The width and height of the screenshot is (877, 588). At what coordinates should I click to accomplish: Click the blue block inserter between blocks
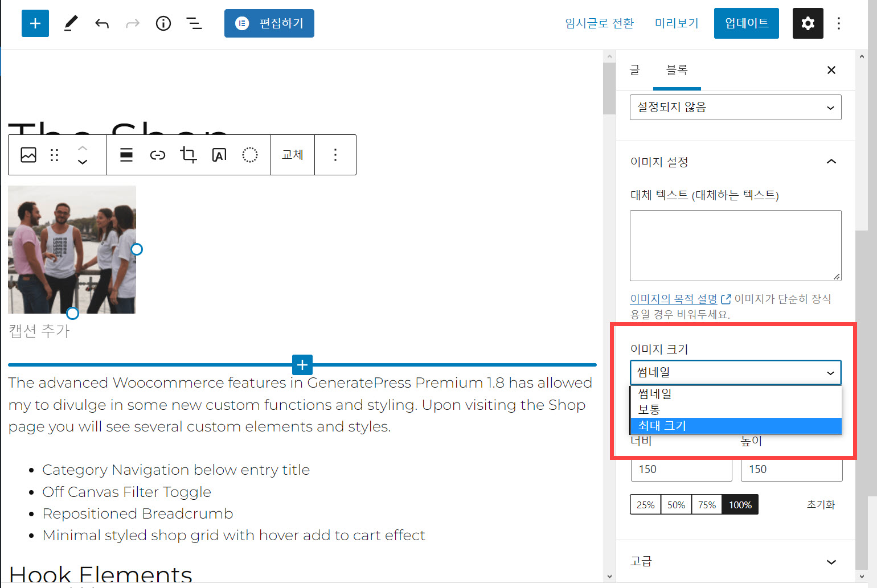coord(302,365)
